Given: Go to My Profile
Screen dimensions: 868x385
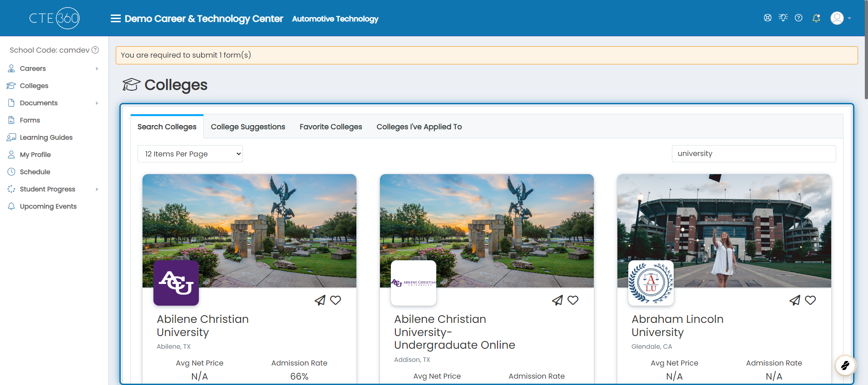Looking at the screenshot, I should (x=35, y=155).
